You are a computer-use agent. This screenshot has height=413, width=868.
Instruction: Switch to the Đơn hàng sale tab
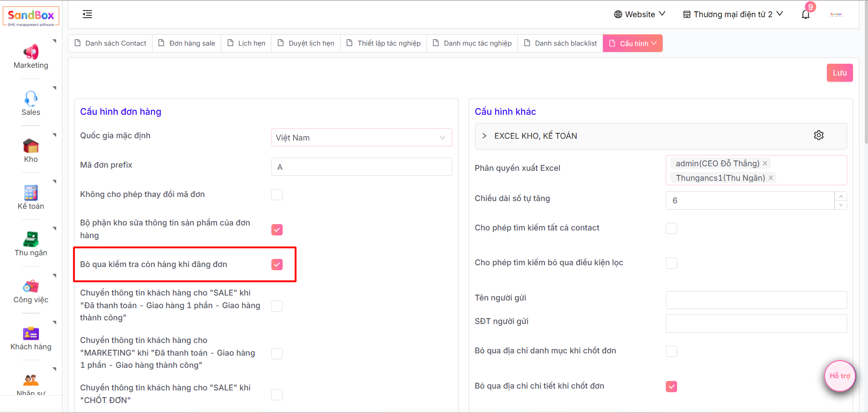pos(187,43)
